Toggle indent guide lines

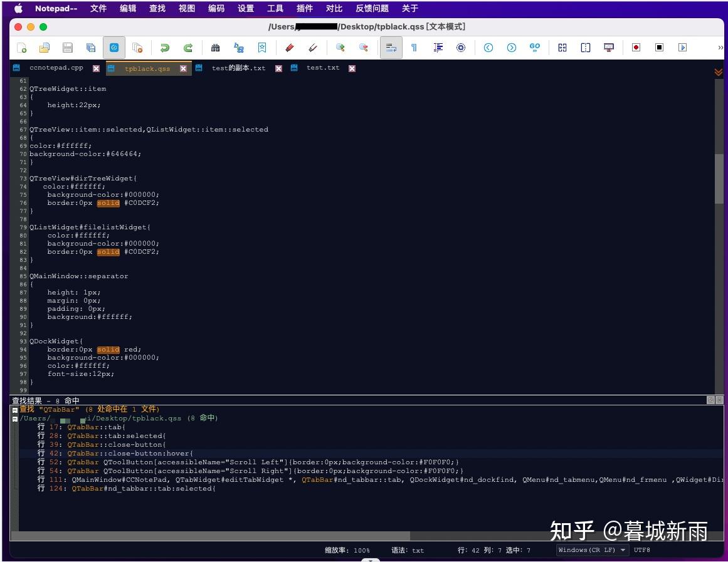(x=438, y=47)
